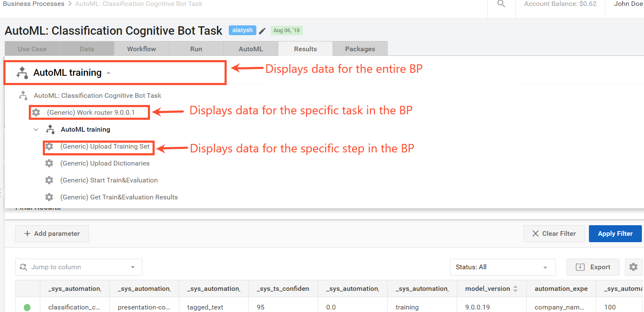Click the Apply Filter button
644x312 pixels.
pos(615,234)
